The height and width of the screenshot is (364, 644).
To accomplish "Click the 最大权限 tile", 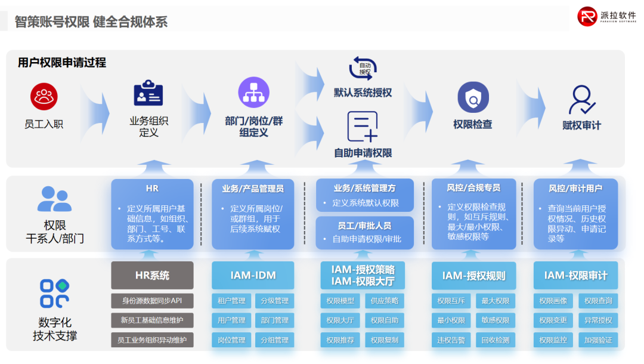I will coord(496,301).
